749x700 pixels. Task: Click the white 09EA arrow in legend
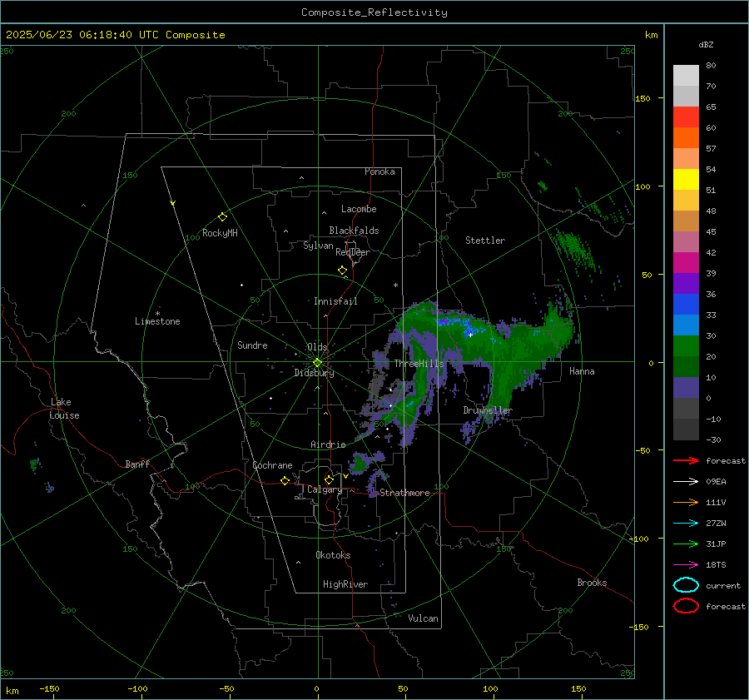686,481
